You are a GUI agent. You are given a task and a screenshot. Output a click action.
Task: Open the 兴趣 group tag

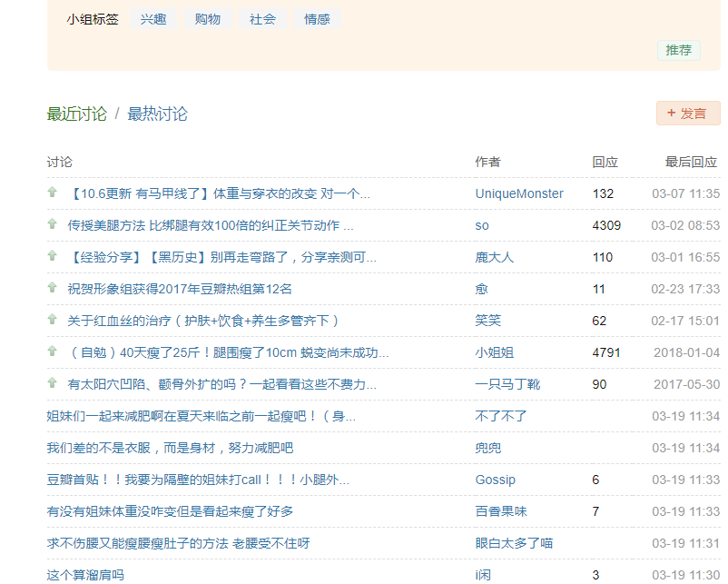[153, 19]
